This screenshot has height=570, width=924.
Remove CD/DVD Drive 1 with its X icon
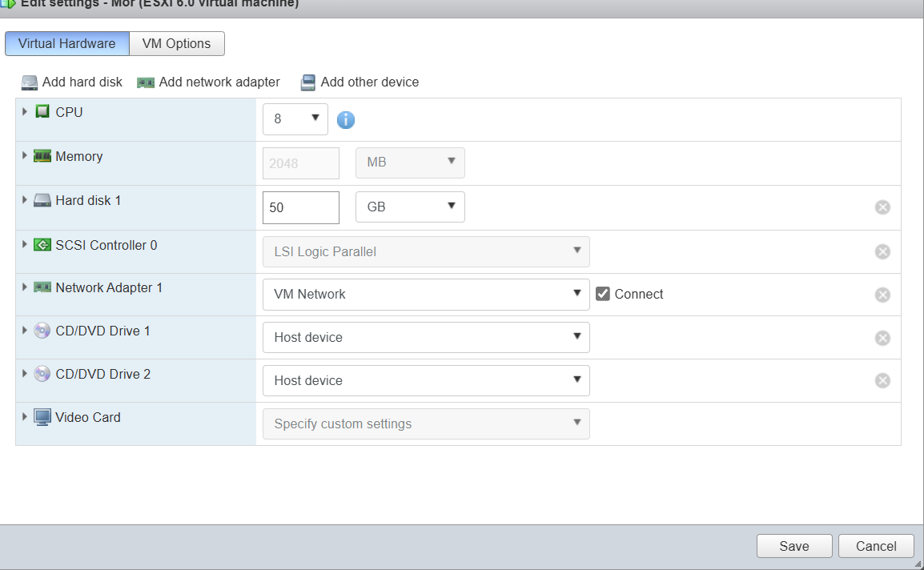point(882,338)
